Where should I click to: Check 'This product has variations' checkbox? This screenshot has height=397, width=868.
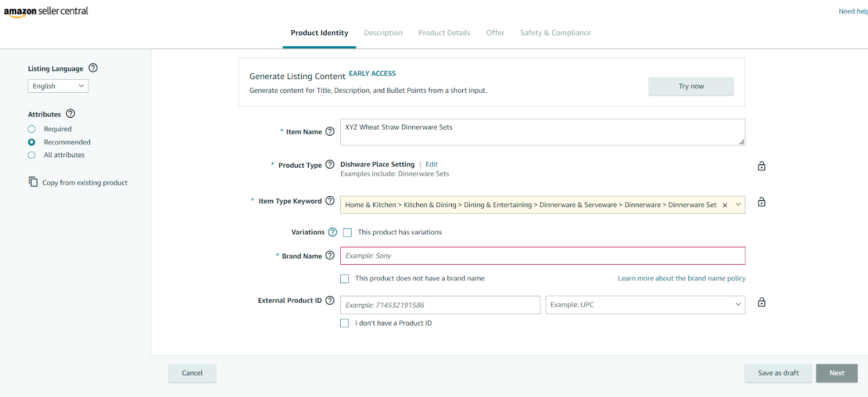pyautogui.click(x=347, y=233)
